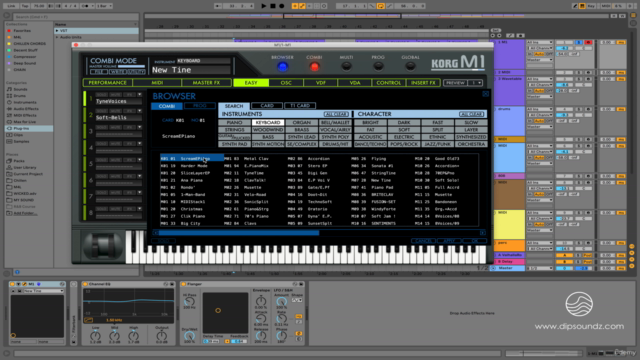Open the Flanger LFO Shape dropdown
The width and height of the screenshot is (640, 360).
297,300
